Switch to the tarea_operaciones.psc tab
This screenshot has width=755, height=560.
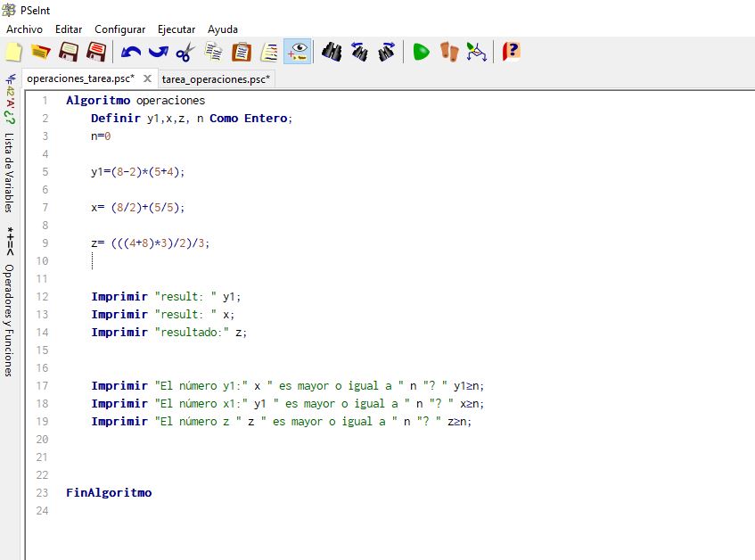[216, 79]
